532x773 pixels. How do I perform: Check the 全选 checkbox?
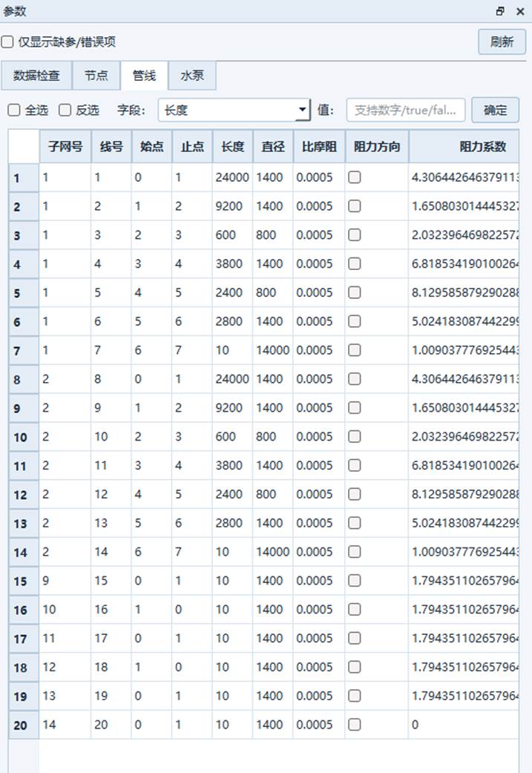coord(14,111)
